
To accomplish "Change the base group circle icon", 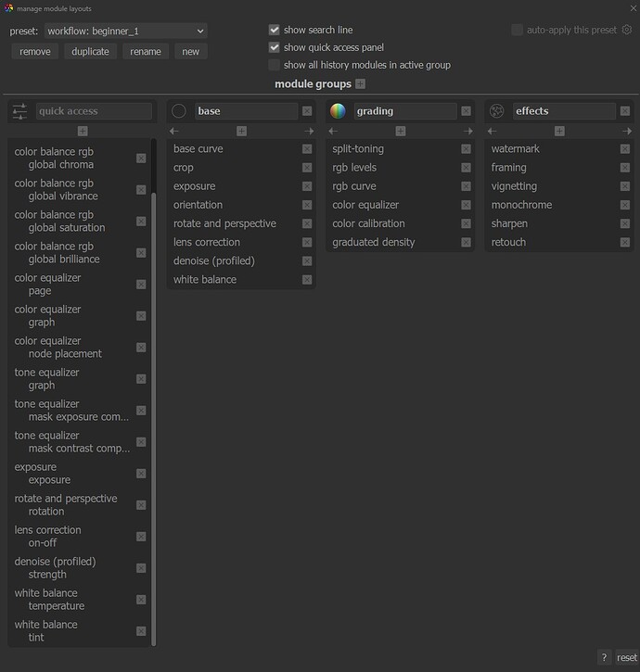I will pos(178,111).
